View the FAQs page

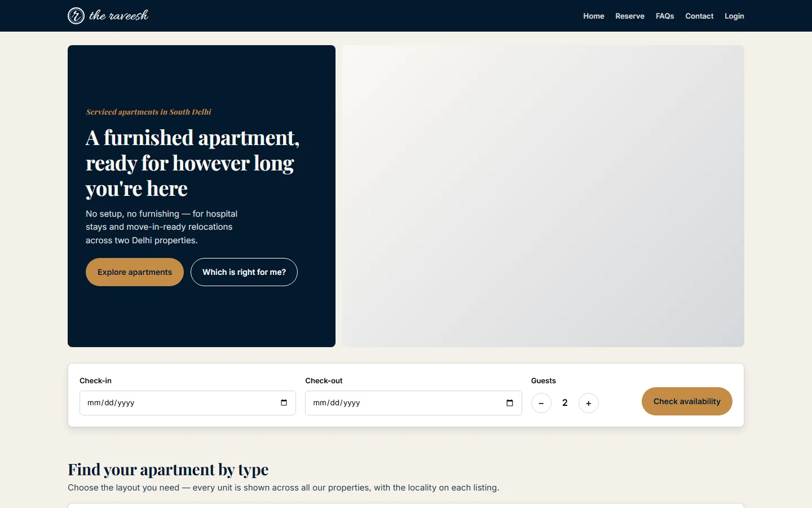[665, 16]
